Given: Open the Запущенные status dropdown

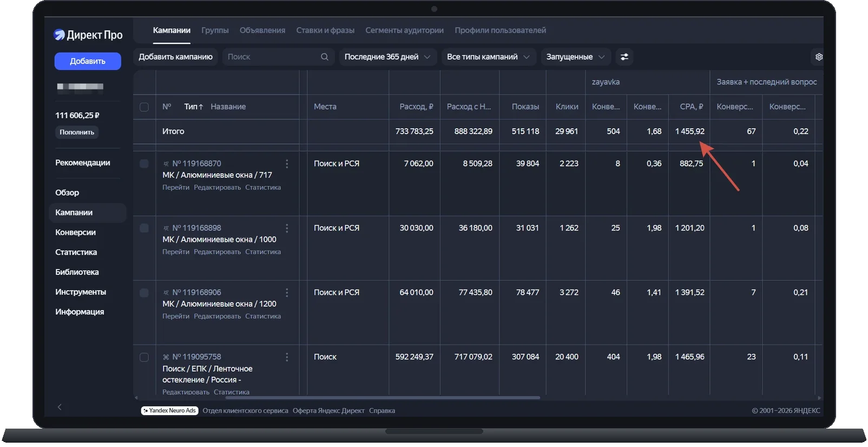Looking at the screenshot, I should pos(576,57).
